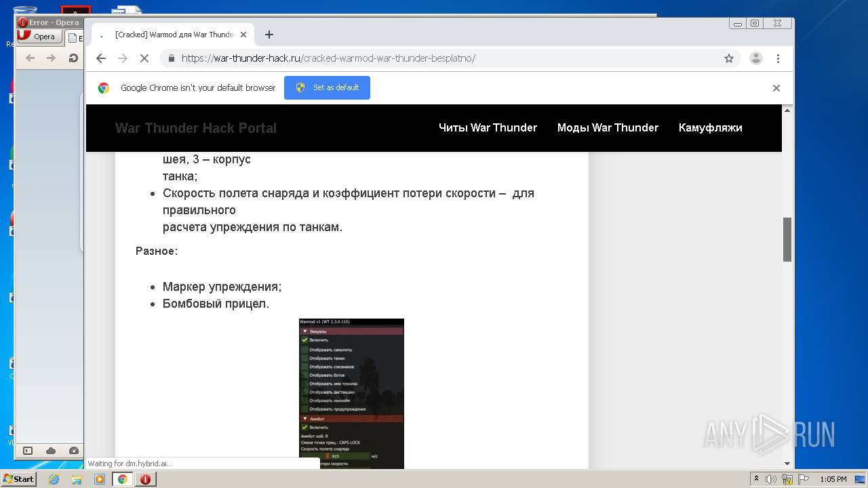
Task: Minimize the Chrome window
Action: pos(738,23)
